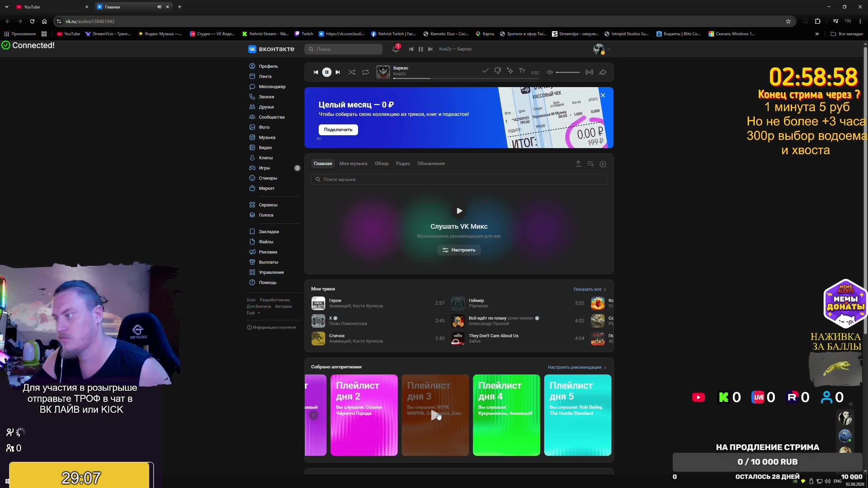Open the Обновления tab
This screenshot has height=488, width=868.
point(431,163)
